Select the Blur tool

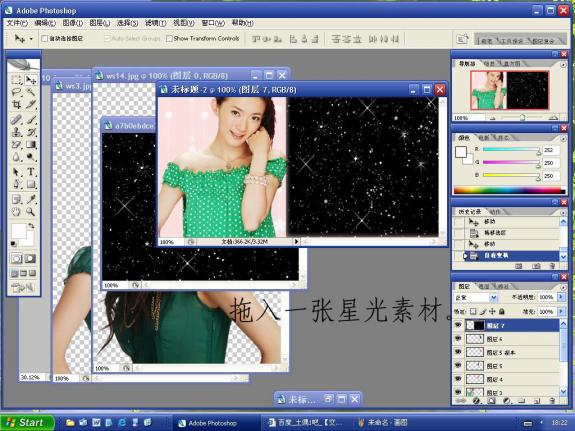pos(17,157)
